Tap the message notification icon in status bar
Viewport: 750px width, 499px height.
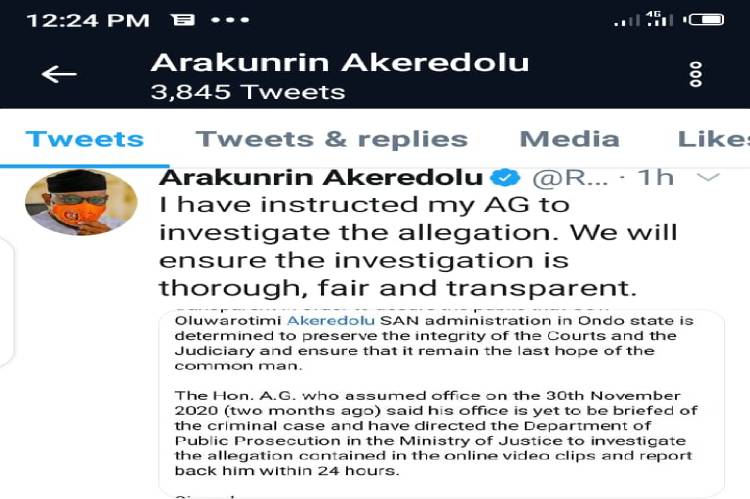pyautogui.click(x=183, y=20)
